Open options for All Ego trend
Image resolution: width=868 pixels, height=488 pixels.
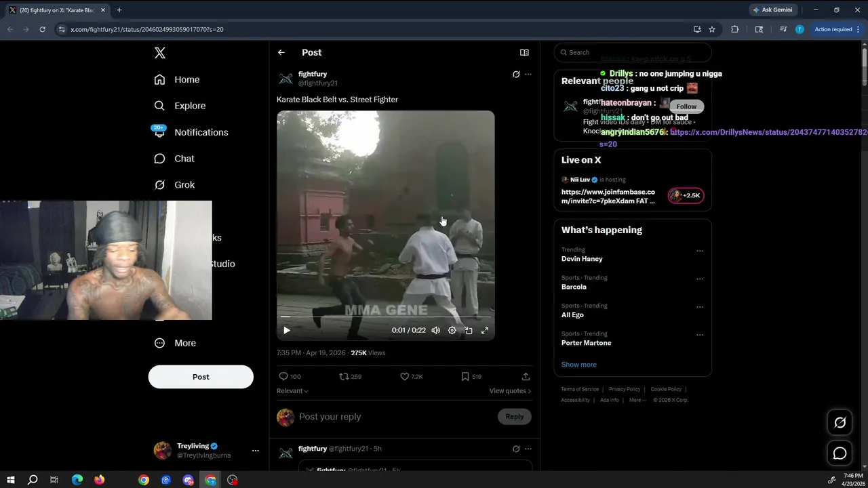point(700,307)
